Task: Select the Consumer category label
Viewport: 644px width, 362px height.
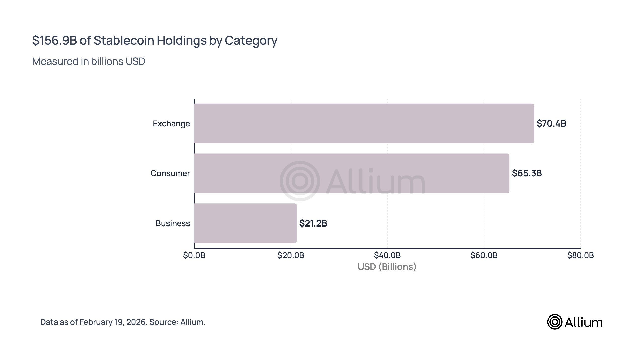Action: [x=170, y=173]
